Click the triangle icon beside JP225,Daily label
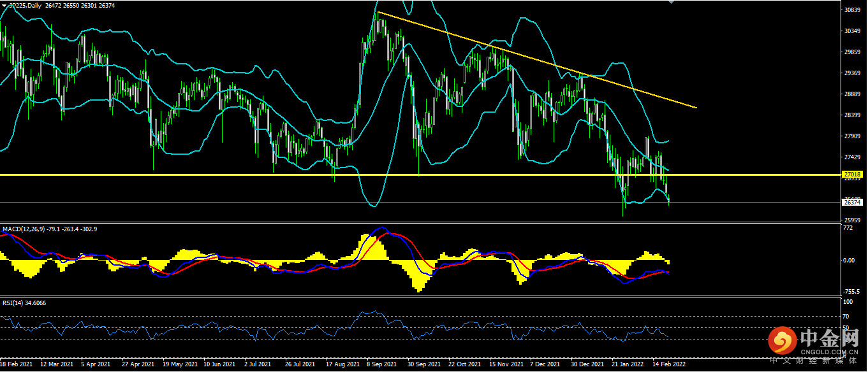Screen dimensions: 868x372 [x=4, y=6]
